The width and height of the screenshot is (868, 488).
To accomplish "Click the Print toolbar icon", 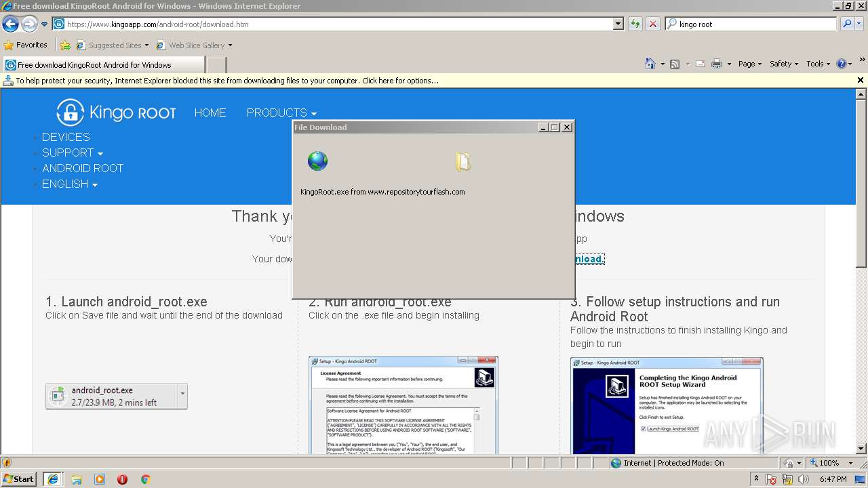I will 717,64.
